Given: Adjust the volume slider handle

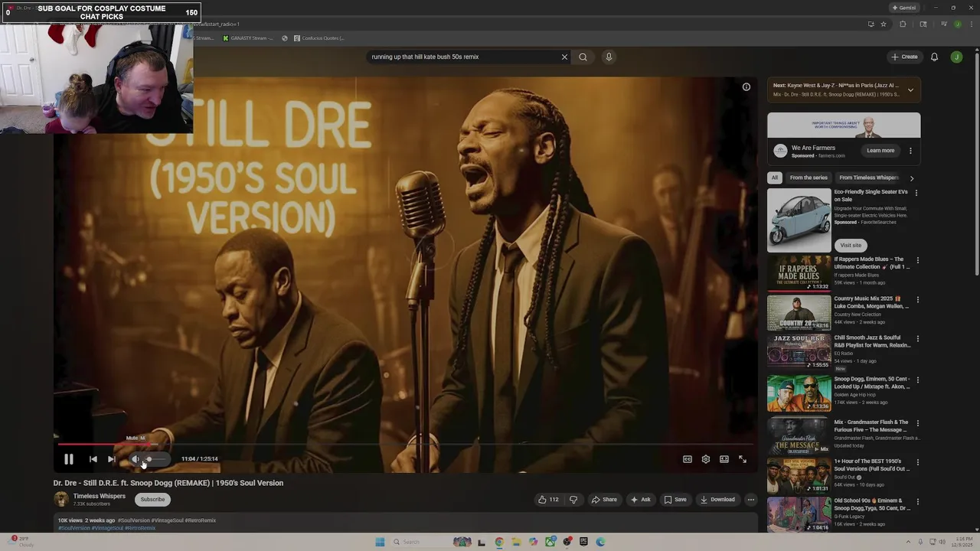Looking at the screenshot, I should pyautogui.click(x=149, y=459).
